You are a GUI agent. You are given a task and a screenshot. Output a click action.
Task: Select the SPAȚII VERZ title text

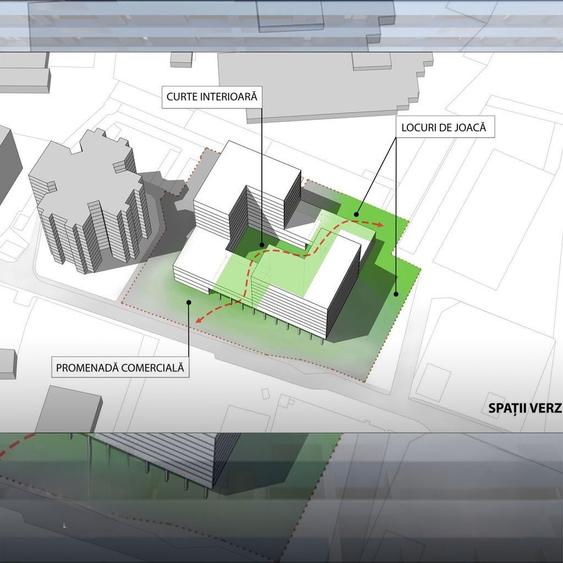(x=525, y=408)
